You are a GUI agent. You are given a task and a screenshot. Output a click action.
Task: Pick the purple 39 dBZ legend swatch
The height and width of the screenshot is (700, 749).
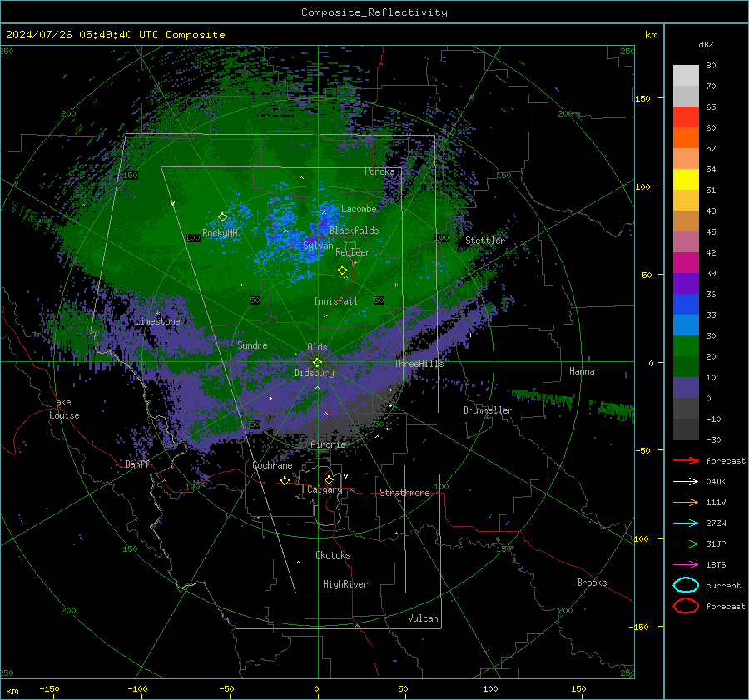coord(686,283)
